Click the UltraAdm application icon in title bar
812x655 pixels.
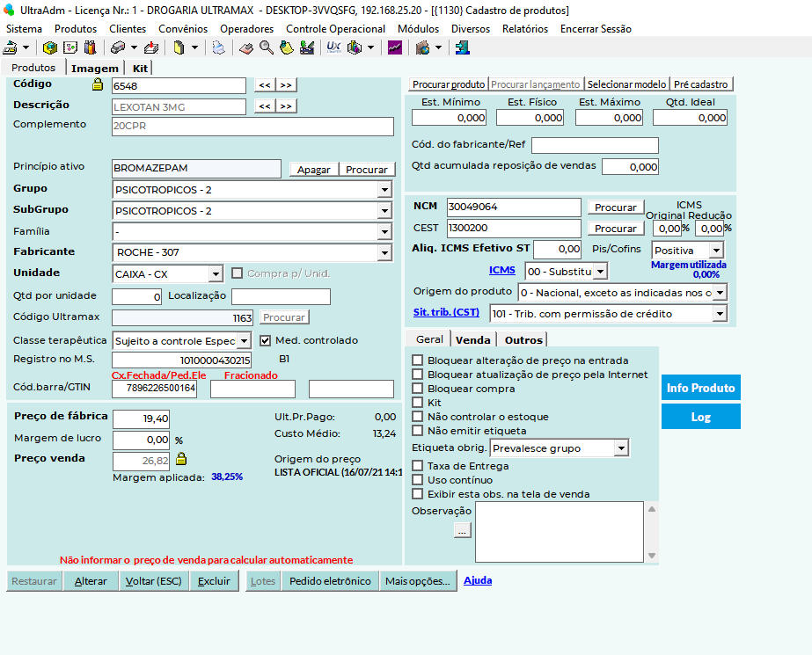coord(9,10)
